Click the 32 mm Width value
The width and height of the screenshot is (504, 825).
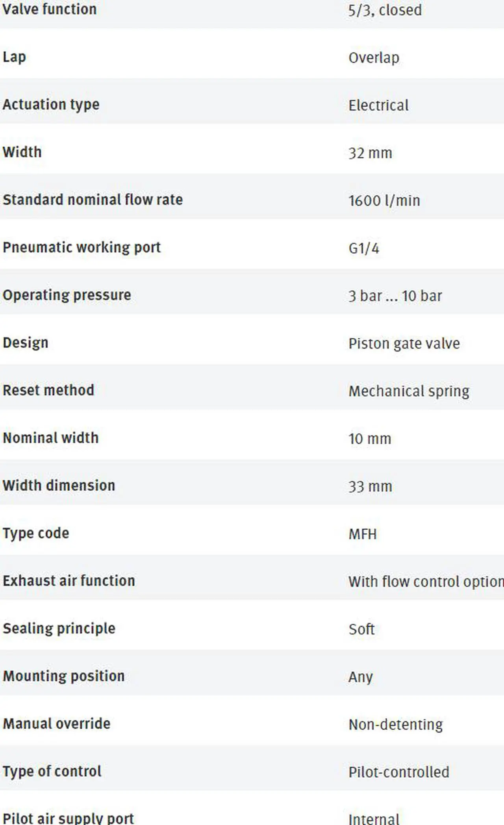coord(370,153)
